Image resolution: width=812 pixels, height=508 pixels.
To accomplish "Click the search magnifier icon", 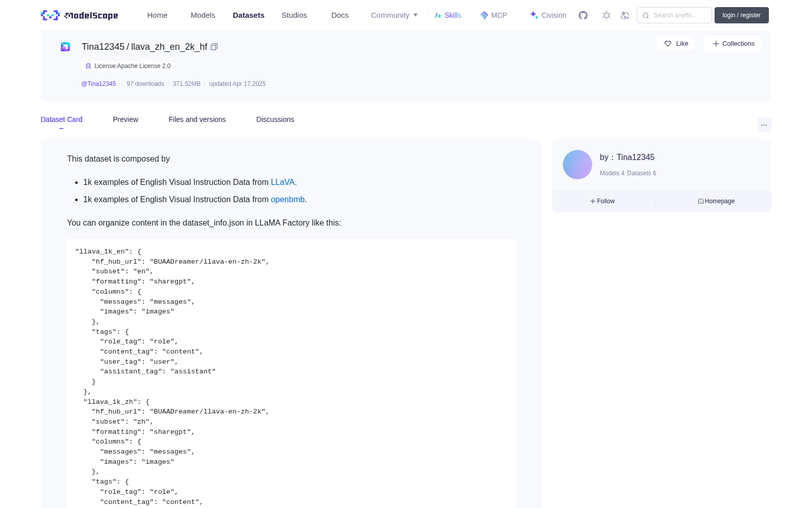I will point(646,15).
